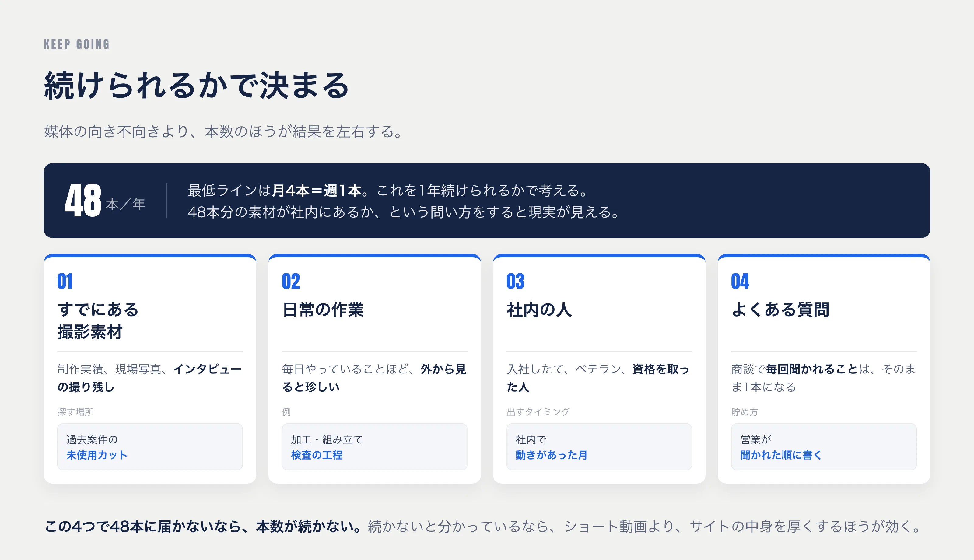Click text starting 入社したて、ベテラン
974x560 pixels.
click(x=598, y=378)
